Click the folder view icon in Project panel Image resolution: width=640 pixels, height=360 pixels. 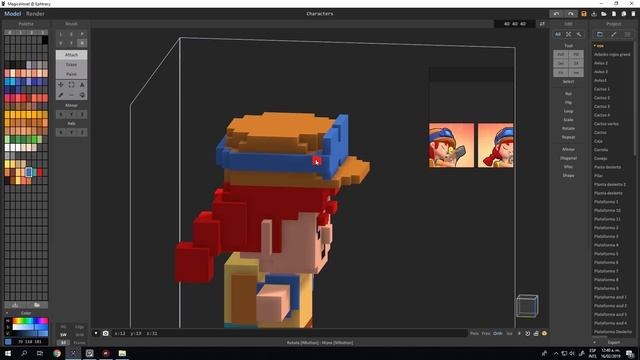(600, 34)
